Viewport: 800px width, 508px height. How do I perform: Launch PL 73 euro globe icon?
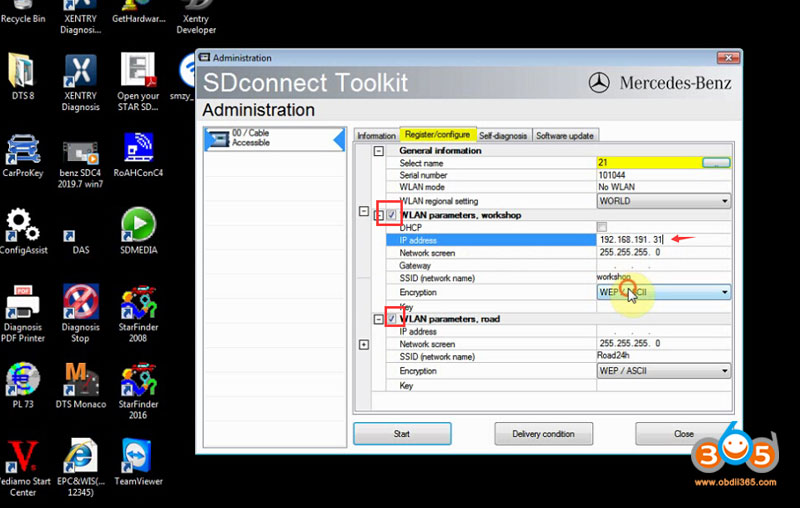[23, 386]
